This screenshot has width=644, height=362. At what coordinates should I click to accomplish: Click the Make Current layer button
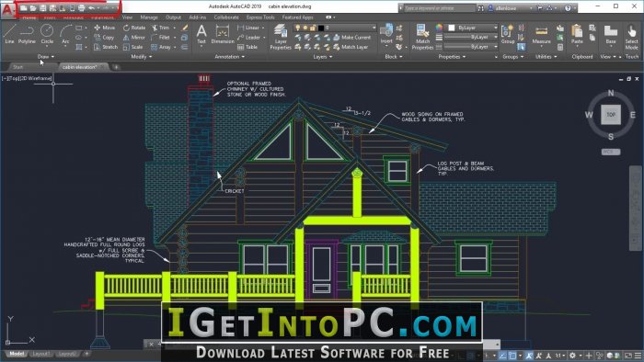[352, 38]
